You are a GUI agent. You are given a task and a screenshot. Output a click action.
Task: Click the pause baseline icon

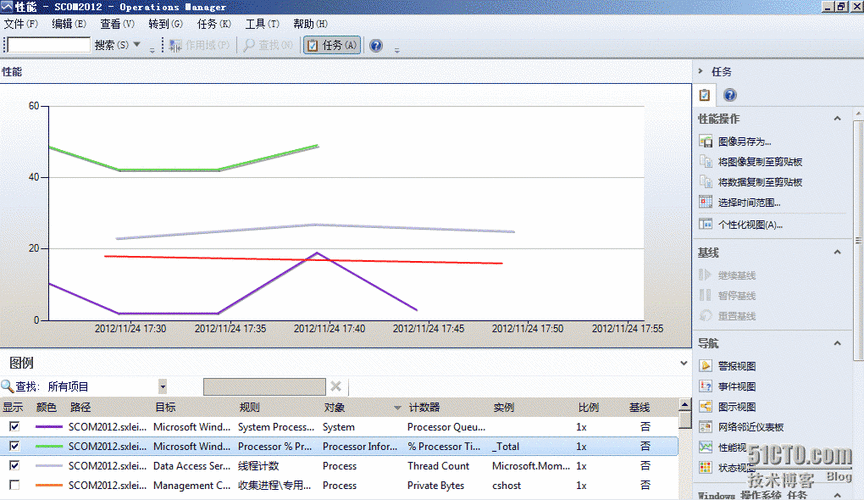(705, 295)
